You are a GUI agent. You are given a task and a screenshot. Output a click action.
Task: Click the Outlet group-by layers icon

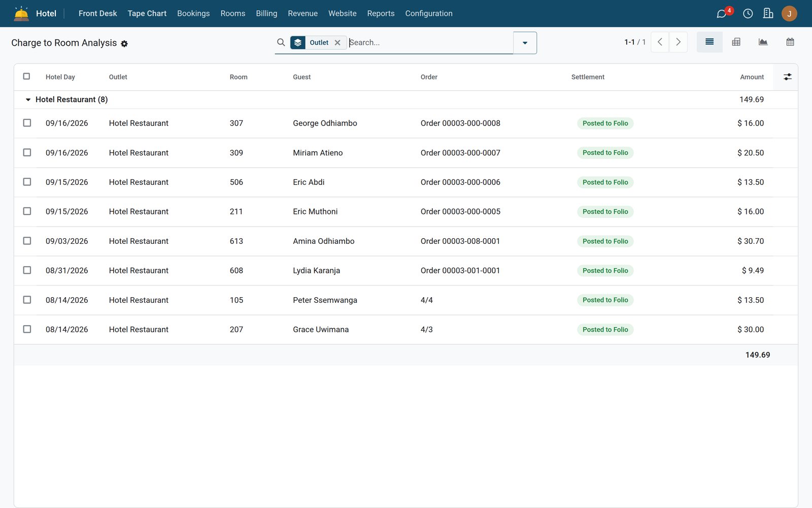tap(298, 43)
